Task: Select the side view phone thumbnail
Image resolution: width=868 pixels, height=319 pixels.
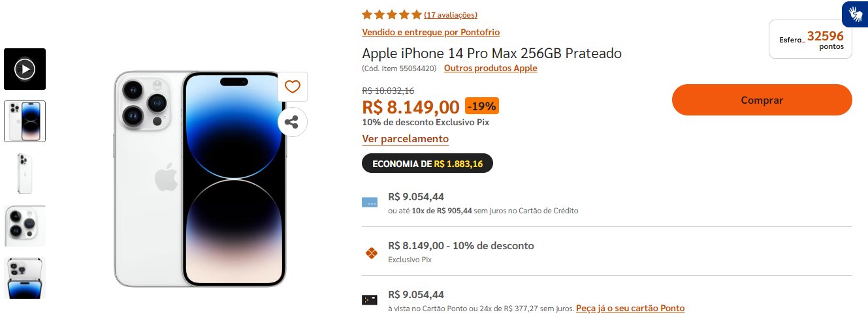Action: tap(25, 174)
